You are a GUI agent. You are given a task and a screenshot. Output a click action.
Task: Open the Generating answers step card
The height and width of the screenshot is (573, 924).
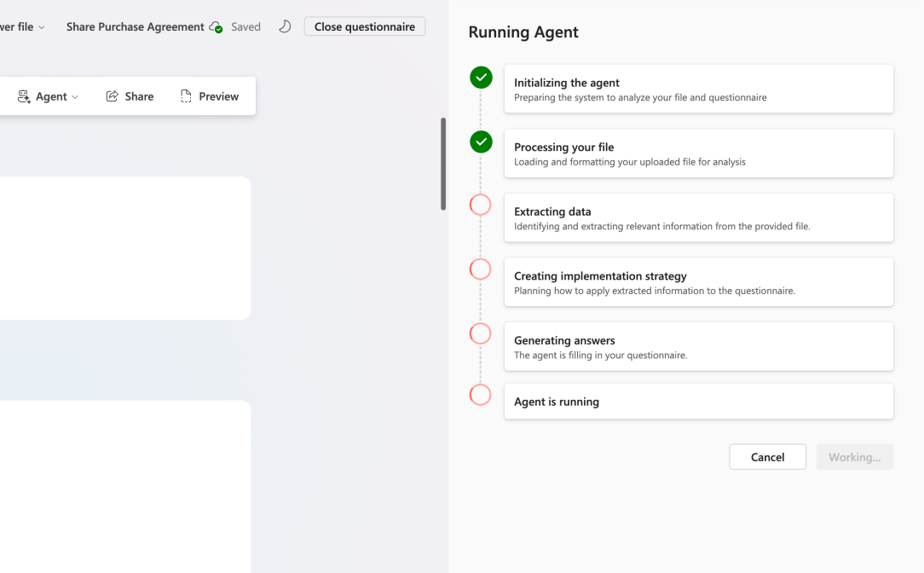(698, 347)
